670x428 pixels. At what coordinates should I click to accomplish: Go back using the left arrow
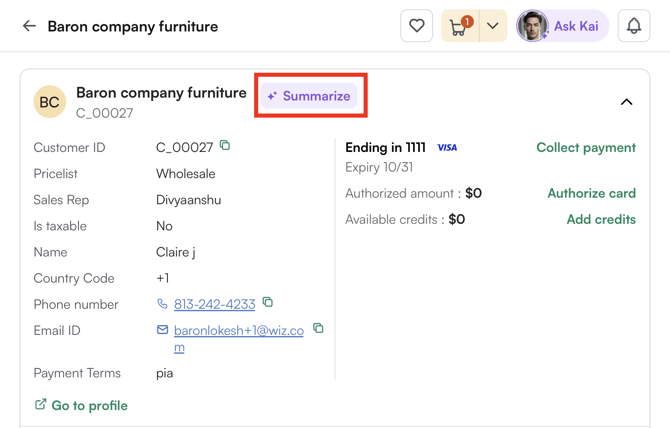[29, 26]
